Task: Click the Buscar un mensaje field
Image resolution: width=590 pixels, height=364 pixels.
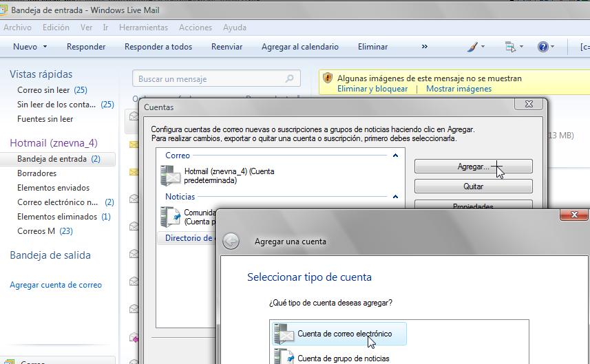Action: click(x=216, y=78)
